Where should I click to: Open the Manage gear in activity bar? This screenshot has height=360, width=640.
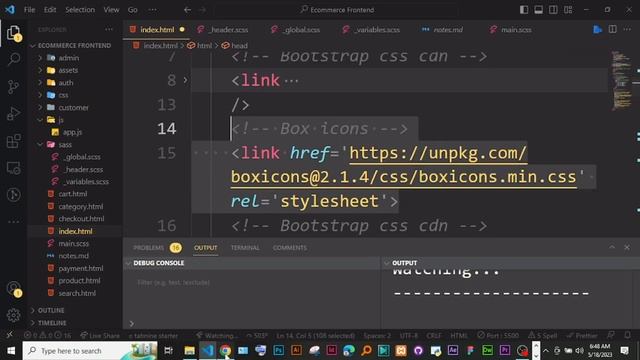(x=13, y=315)
